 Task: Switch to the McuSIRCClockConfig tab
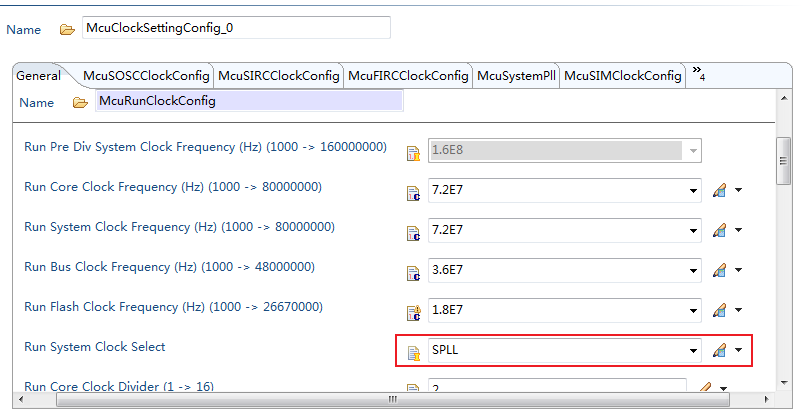tap(279, 76)
